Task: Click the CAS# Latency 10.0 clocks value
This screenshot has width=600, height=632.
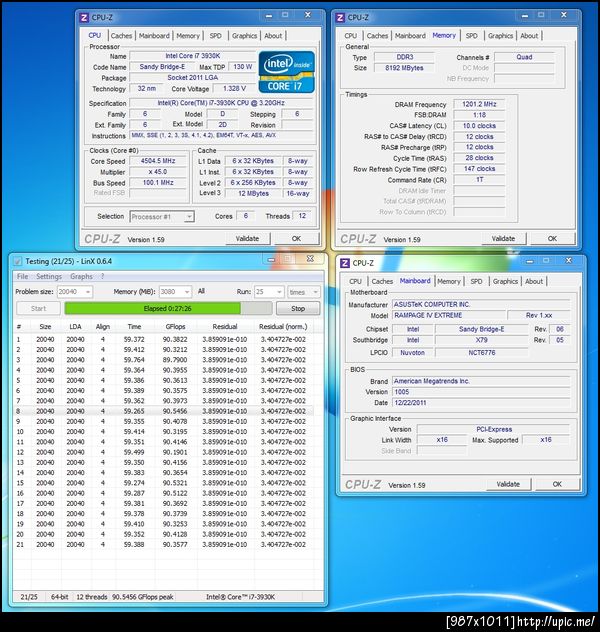Action: (479, 126)
